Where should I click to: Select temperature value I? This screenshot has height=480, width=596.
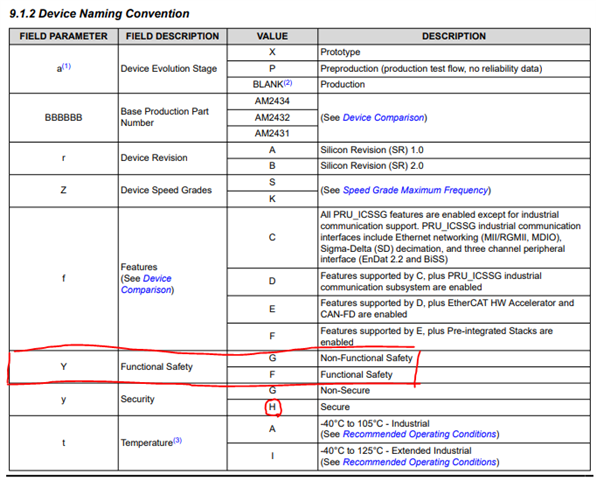(x=272, y=456)
